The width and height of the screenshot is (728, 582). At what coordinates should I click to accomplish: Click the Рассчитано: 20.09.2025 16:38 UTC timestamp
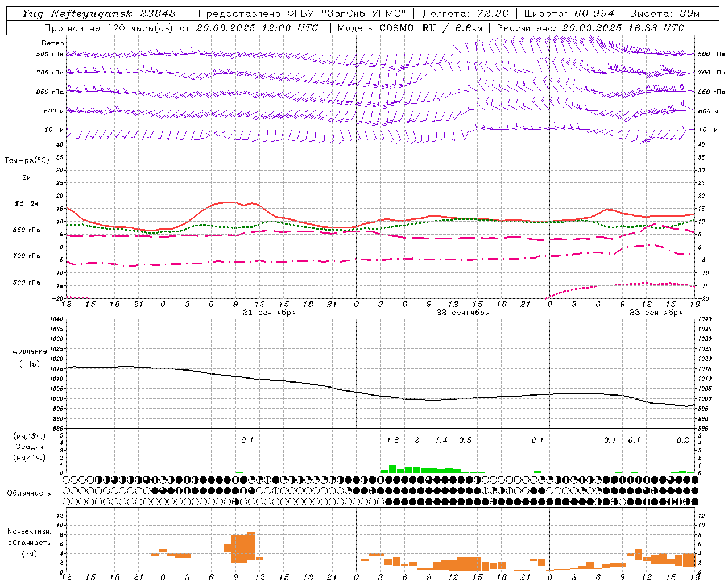pos(590,28)
